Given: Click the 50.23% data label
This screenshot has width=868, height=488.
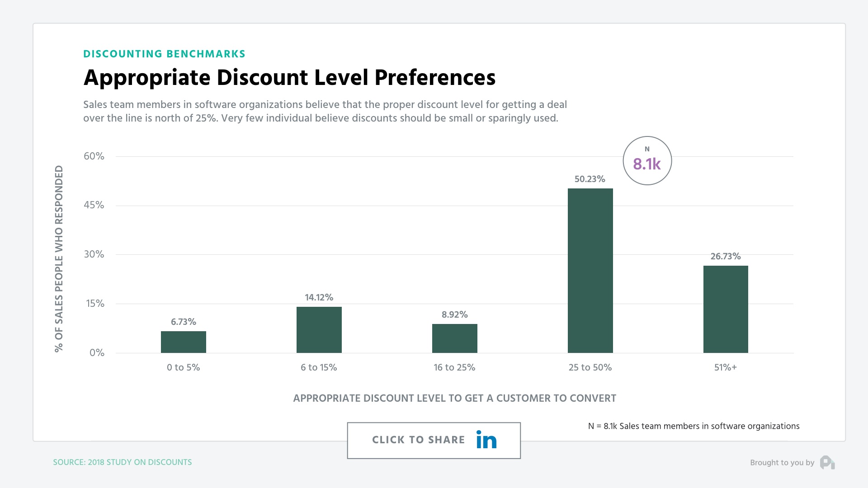Looking at the screenshot, I should point(590,179).
